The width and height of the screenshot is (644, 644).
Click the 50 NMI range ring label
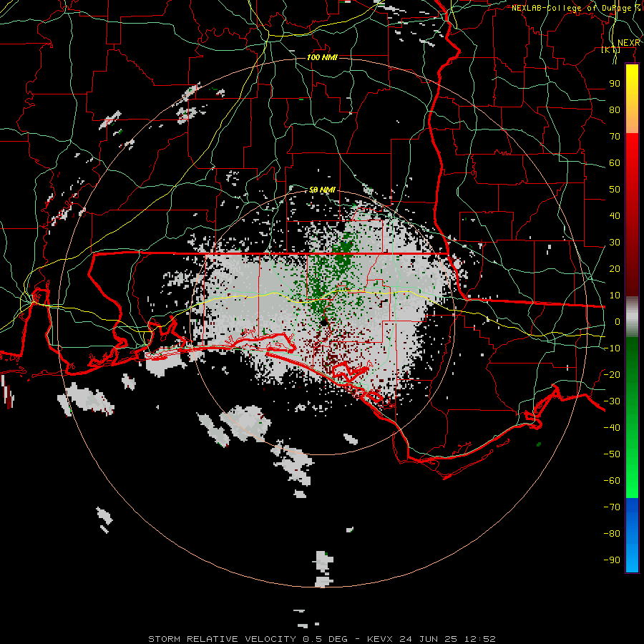[322, 190]
